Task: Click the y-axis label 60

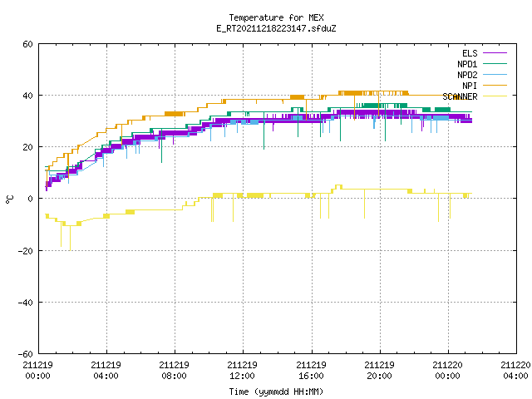Action: [27, 44]
